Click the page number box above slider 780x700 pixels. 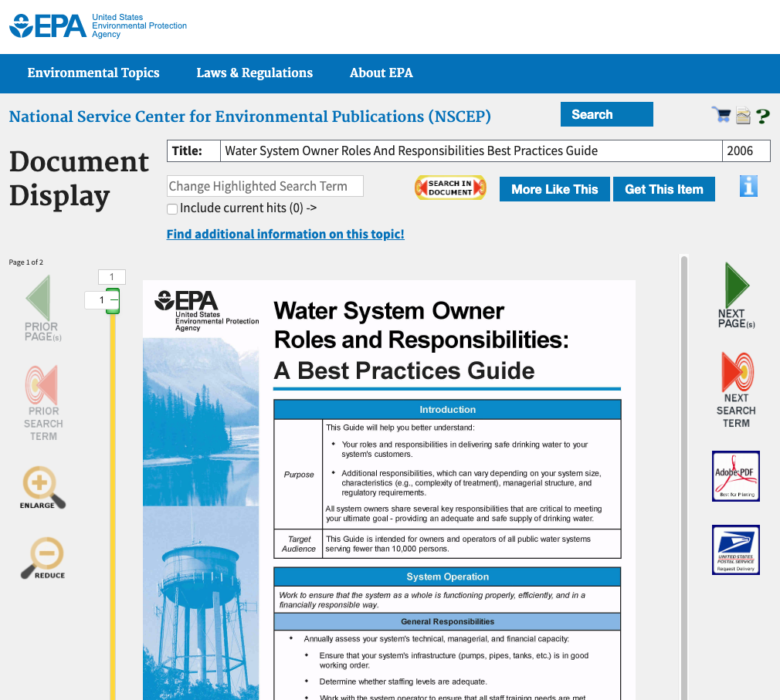click(x=112, y=277)
